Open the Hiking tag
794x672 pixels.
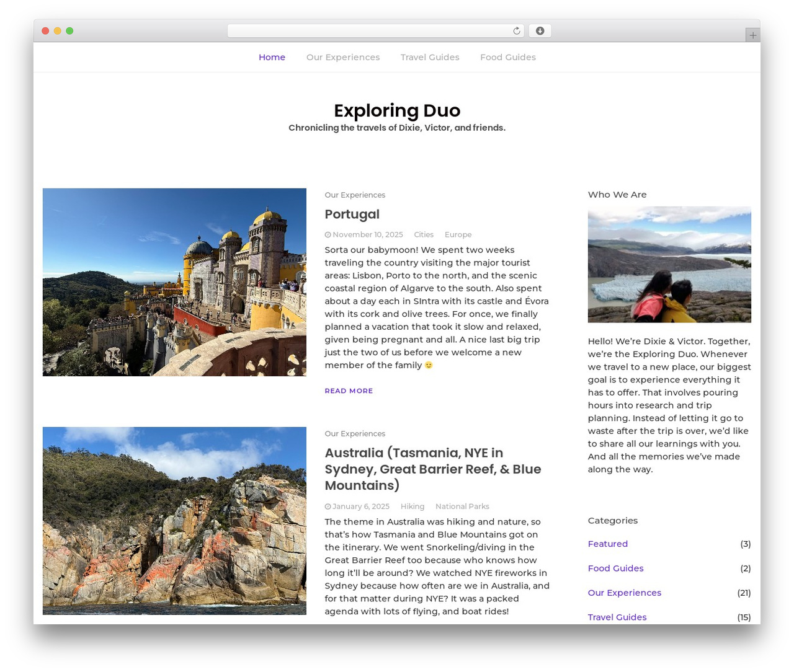[x=413, y=506]
